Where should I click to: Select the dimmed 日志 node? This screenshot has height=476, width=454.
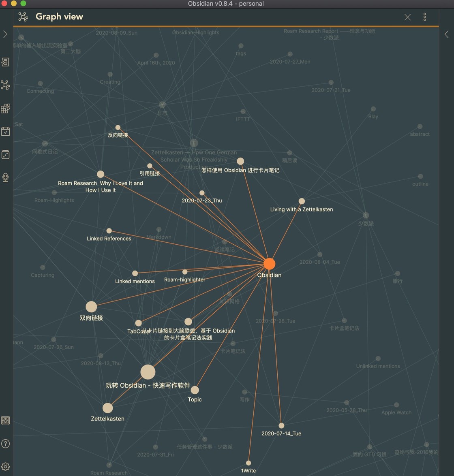(162, 105)
